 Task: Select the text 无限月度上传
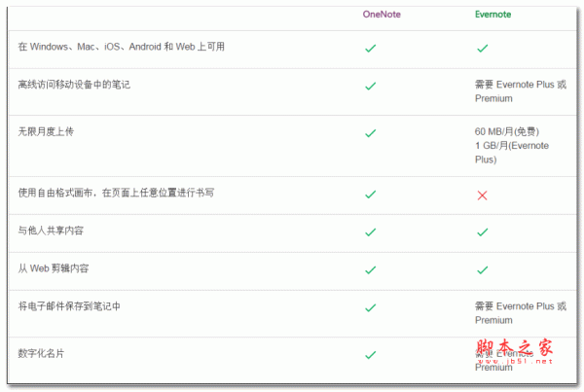pos(46,131)
